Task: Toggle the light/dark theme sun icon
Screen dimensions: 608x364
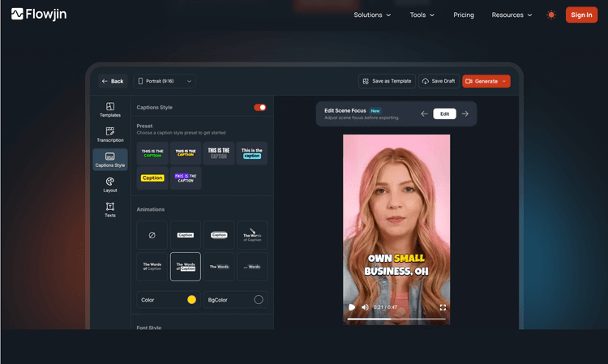Action: [551, 15]
